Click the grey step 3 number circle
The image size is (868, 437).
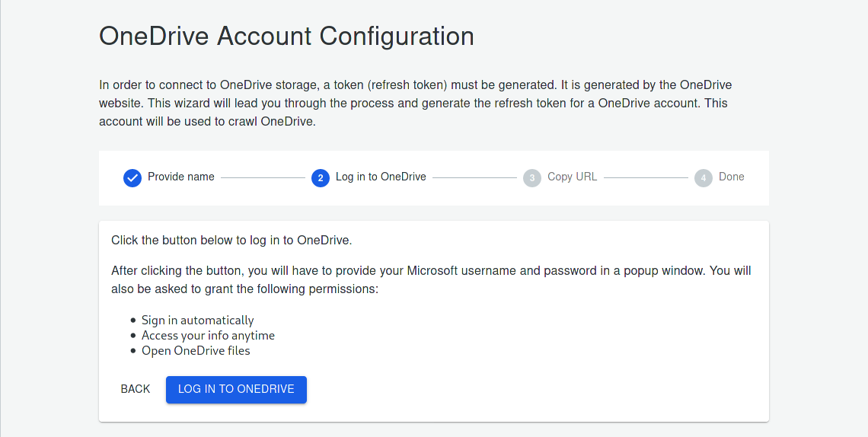[532, 177]
